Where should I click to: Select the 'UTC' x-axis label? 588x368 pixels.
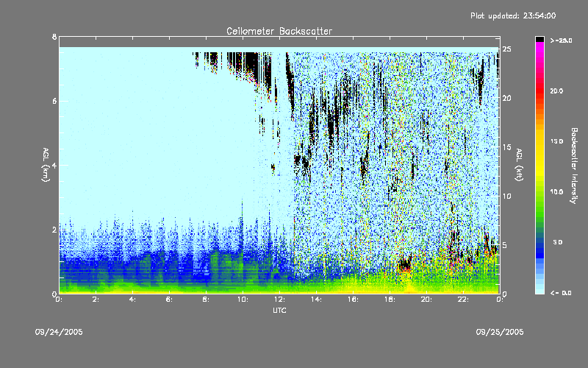point(279,310)
